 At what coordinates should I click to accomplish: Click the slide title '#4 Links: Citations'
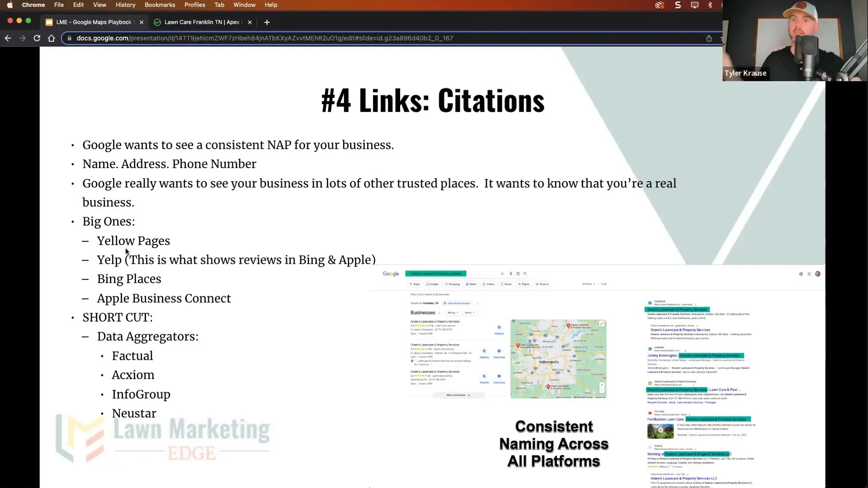[433, 100]
